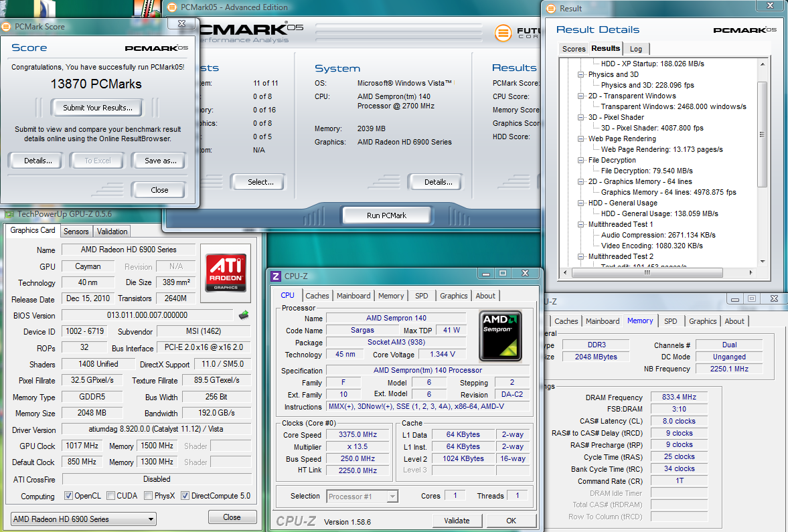Click the Close button in PCMark Score dialog
The image size is (788, 532).
(x=159, y=190)
